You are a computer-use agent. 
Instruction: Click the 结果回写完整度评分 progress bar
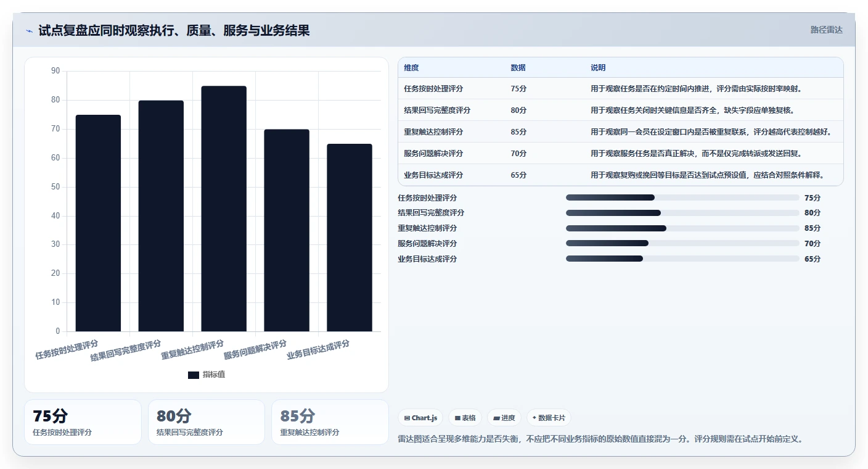[682, 213]
